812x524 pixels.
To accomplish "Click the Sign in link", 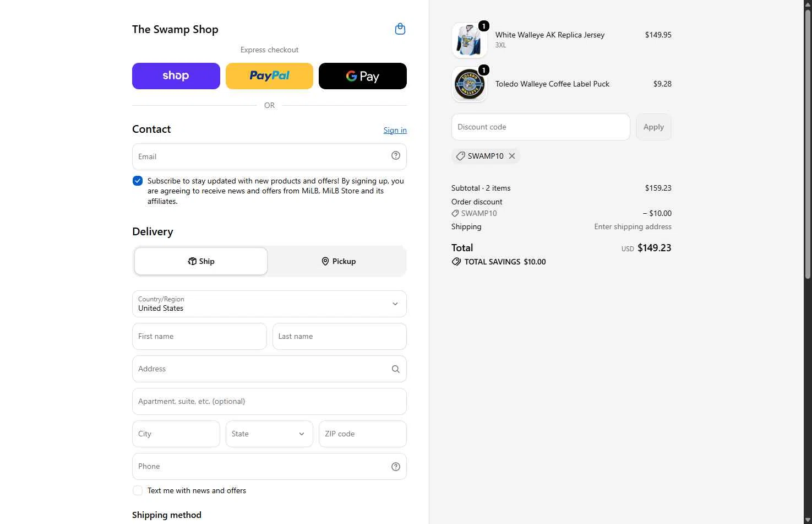I will pos(395,130).
